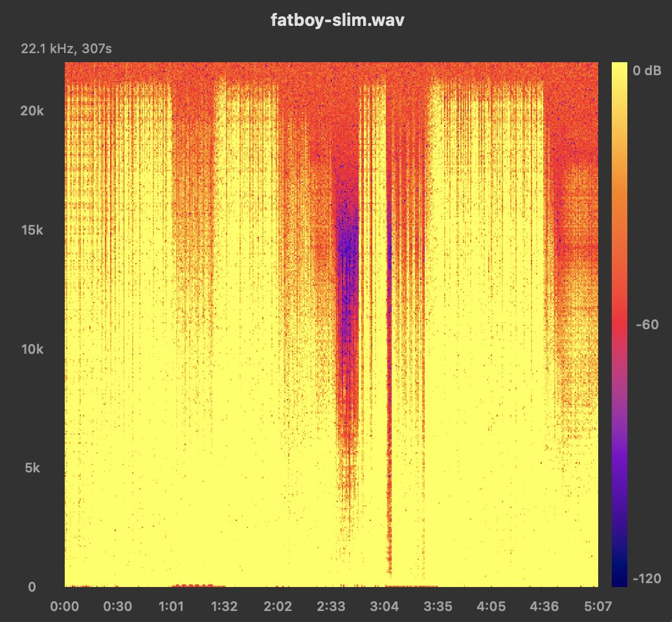Click the 10k frequency axis label

(32, 349)
